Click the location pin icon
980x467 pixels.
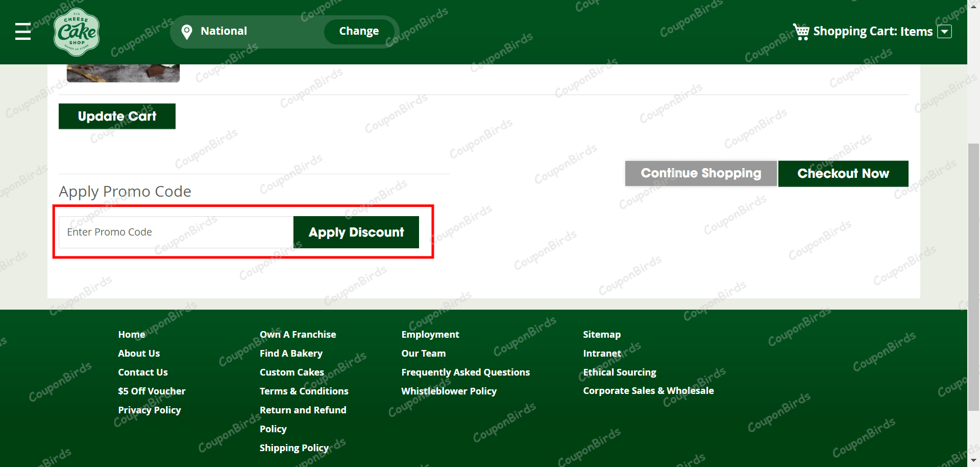point(187,32)
